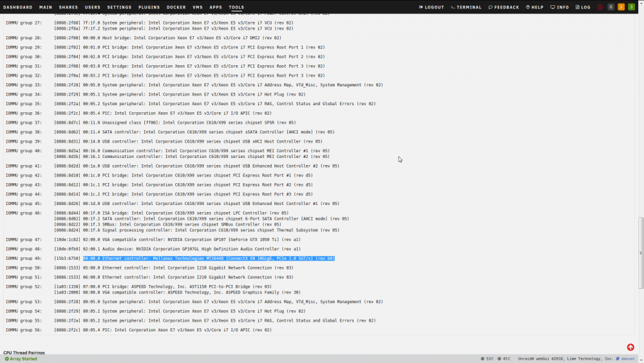This screenshot has height=363, width=644.
Task: Click the USB xHCI Host Controller line
Action: (188, 141)
